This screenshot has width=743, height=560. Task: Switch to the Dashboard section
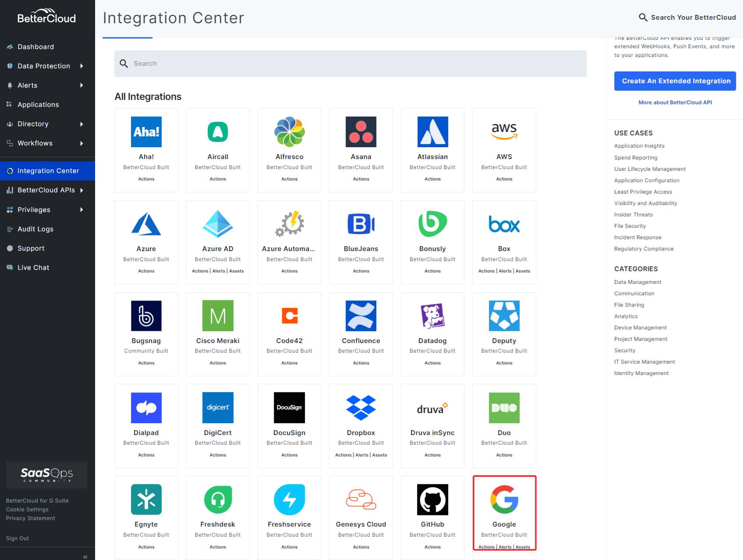[35, 46]
